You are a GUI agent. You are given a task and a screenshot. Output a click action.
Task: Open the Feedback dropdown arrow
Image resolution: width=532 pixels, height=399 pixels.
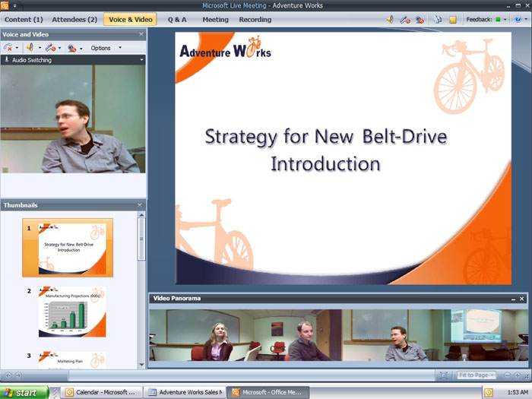[x=505, y=19]
